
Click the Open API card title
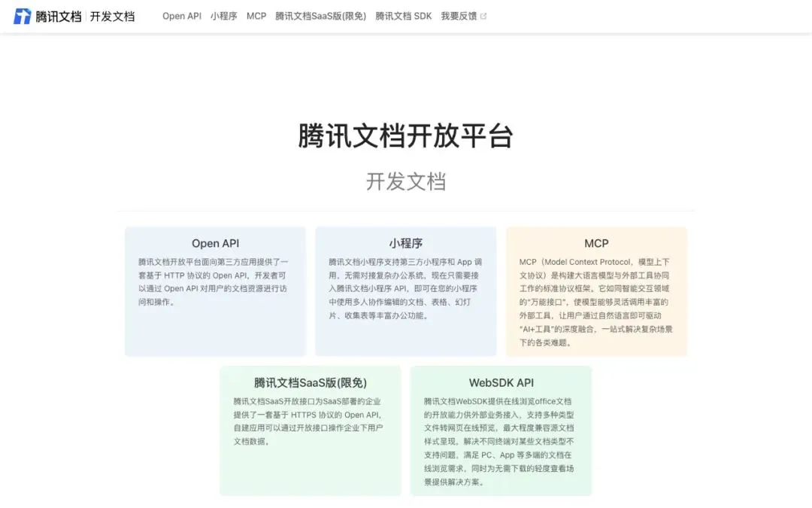pyautogui.click(x=216, y=243)
